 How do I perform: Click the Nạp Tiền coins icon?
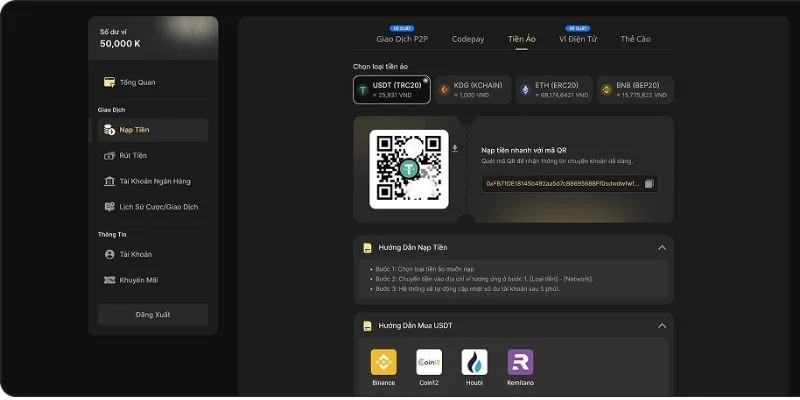click(x=109, y=130)
